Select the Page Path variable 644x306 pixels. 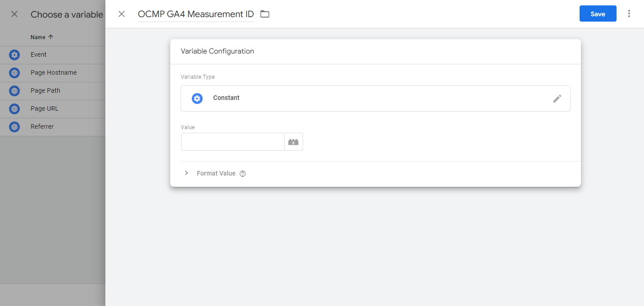pos(53,91)
